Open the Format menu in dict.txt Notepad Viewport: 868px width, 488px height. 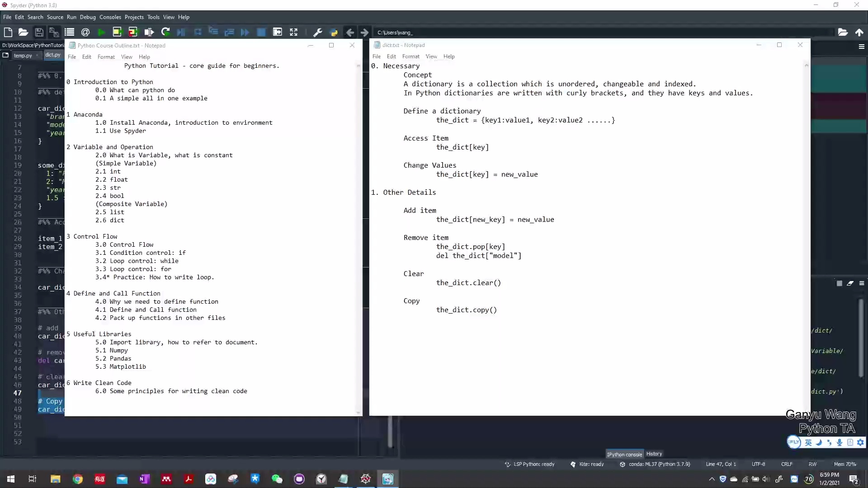click(410, 56)
